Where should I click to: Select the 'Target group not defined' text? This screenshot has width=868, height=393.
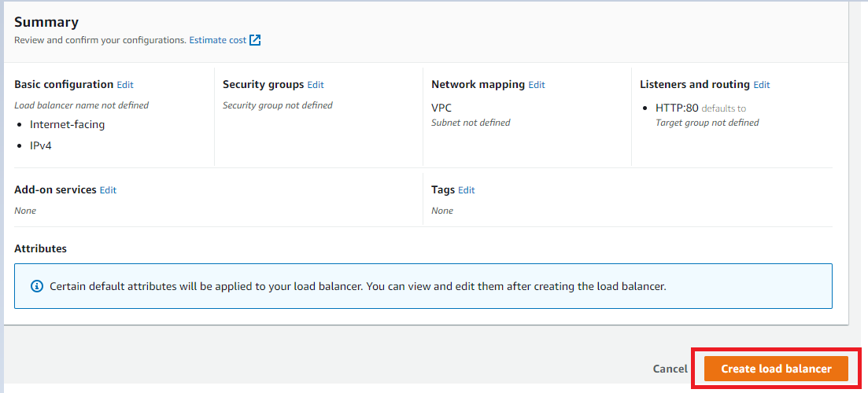click(x=707, y=122)
